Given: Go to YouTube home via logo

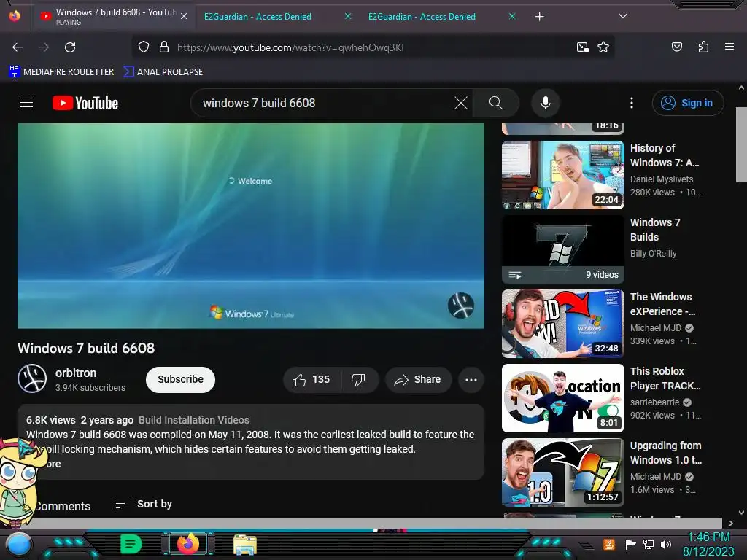Looking at the screenshot, I should pyautogui.click(x=85, y=103).
